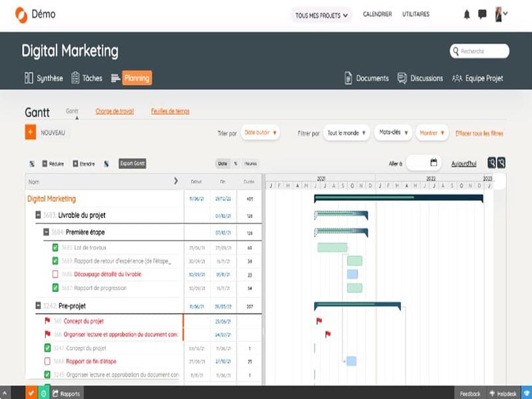The height and width of the screenshot is (399, 532).
Task: Click the orange plus Nouveau icon
Action: [x=30, y=132]
